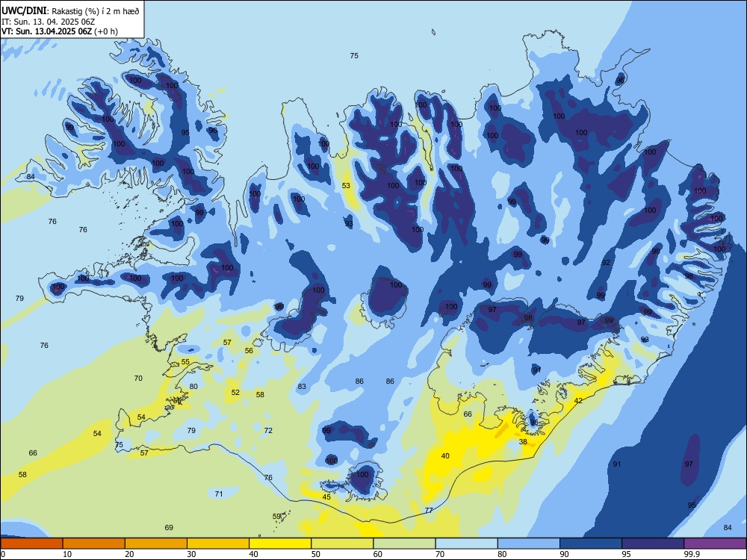This screenshot has width=747, height=560.
Task: Click the purple above-99.9 legend swatch
Action: (x=715, y=544)
